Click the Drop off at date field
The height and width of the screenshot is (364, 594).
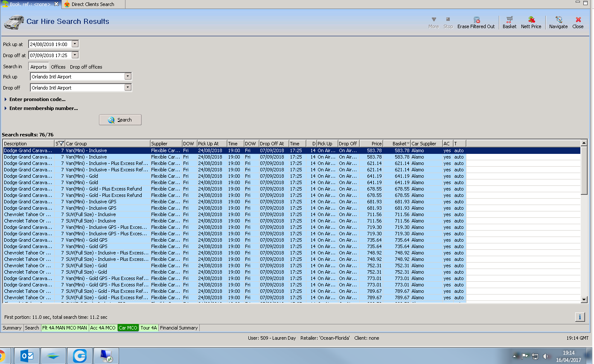[50, 55]
